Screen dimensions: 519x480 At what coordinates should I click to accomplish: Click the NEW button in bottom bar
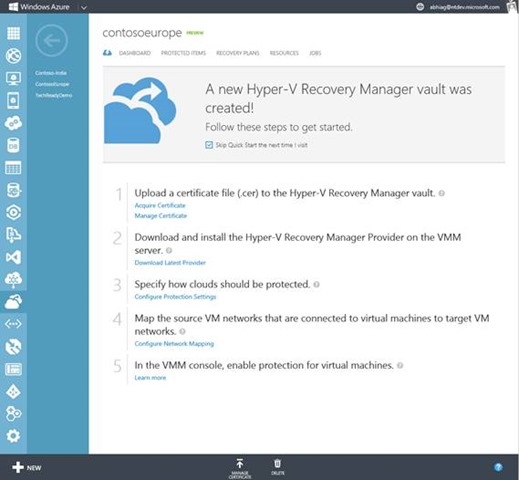click(x=27, y=467)
